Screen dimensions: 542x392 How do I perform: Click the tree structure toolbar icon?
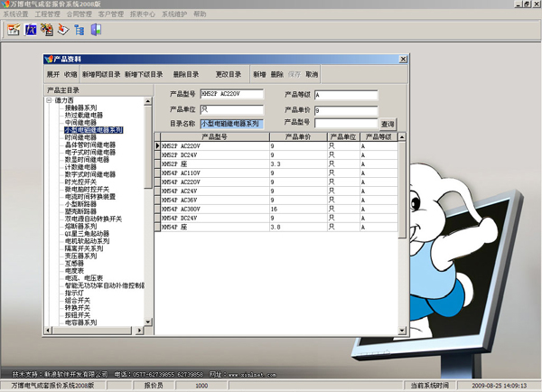pyautogui.click(x=79, y=30)
